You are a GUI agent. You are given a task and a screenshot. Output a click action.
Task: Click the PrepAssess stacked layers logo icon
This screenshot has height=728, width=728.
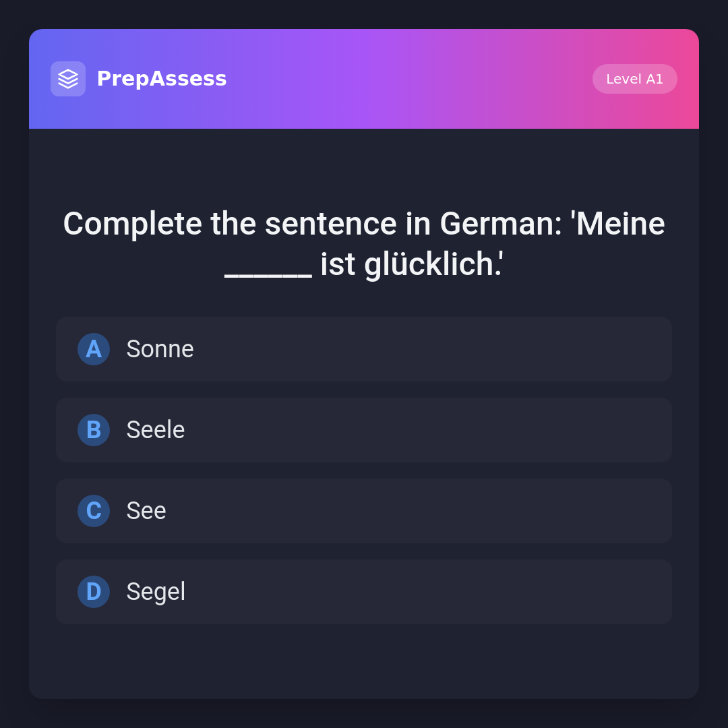(x=68, y=79)
